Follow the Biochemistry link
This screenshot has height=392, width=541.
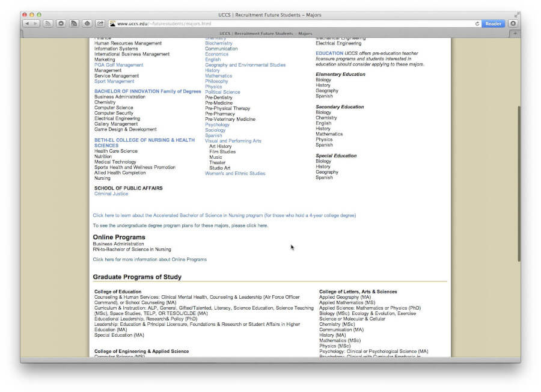point(219,43)
